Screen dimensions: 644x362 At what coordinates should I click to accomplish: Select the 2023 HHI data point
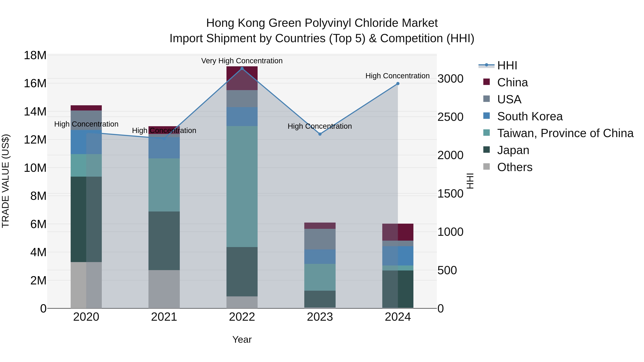[320, 134]
